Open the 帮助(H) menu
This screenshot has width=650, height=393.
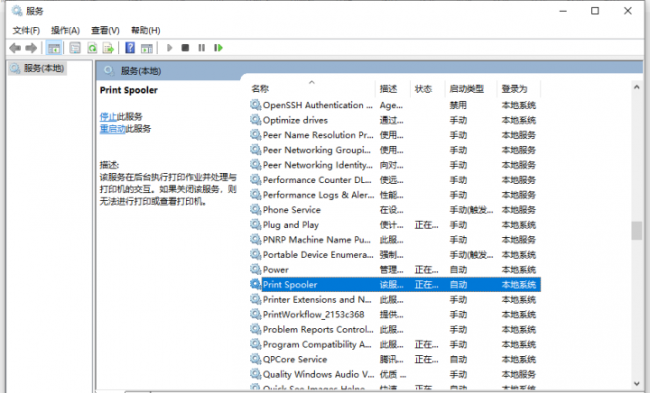coord(146,30)
